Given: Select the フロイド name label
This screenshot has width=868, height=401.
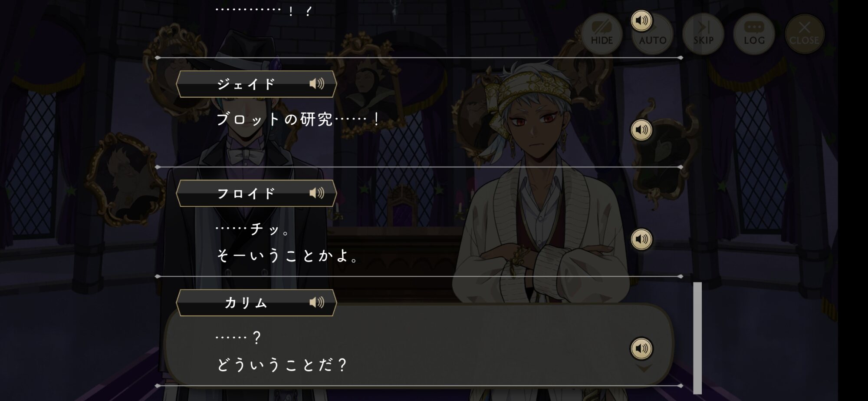Looking at the screenshot, I should 246,193.
